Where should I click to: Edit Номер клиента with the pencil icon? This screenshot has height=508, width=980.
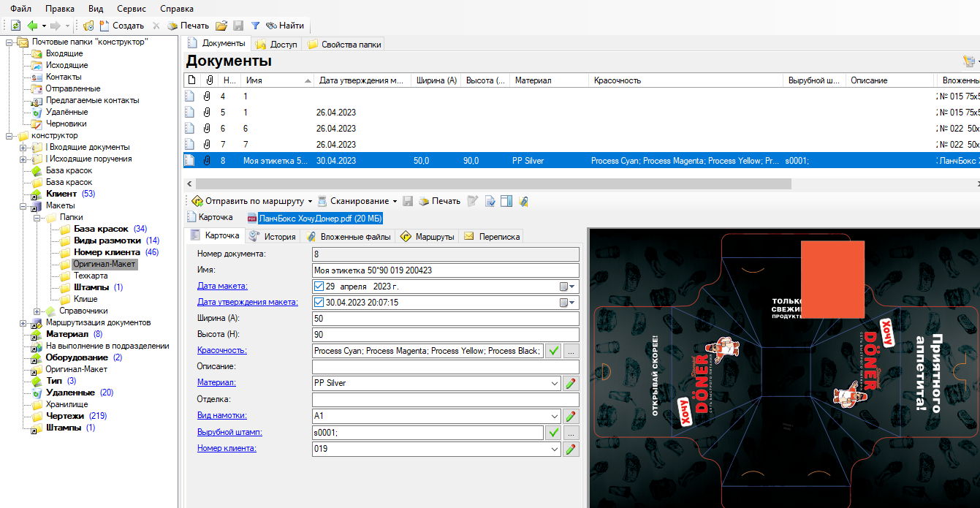pyautogui.click(x=571, y=450)
